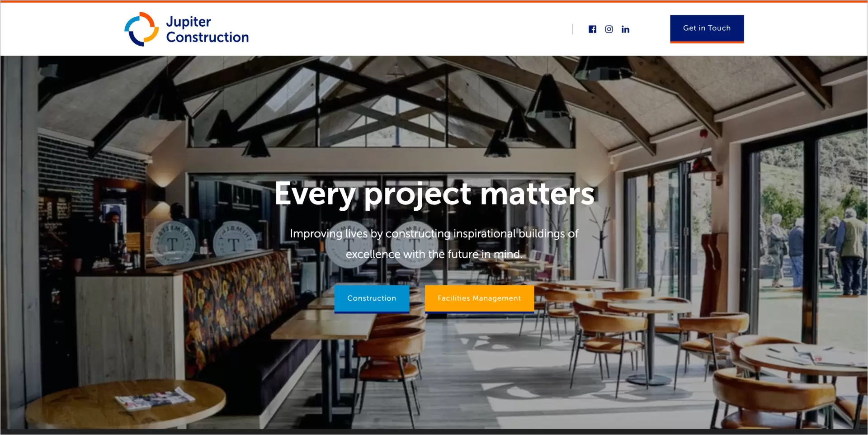Open Jupiter Construction's Facebook page

tap(592, 29)
